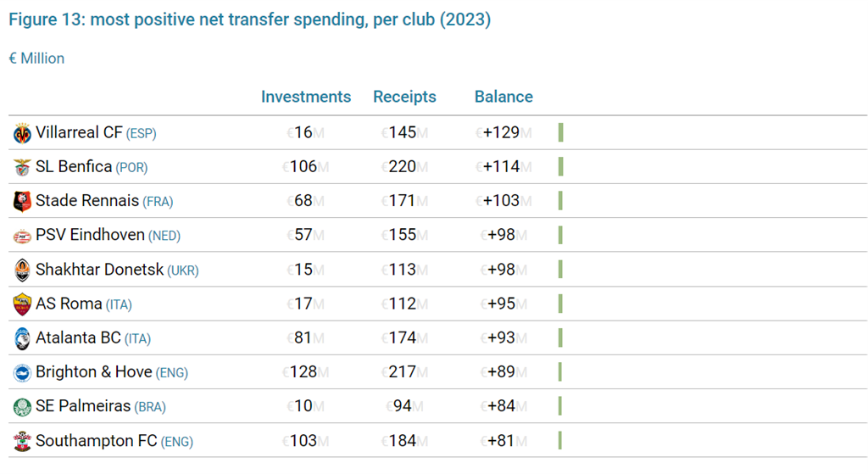The height and width of the screenshot is (474, 868).
Task: Click Villarreal's green balance bar
Action: point(561,132)
